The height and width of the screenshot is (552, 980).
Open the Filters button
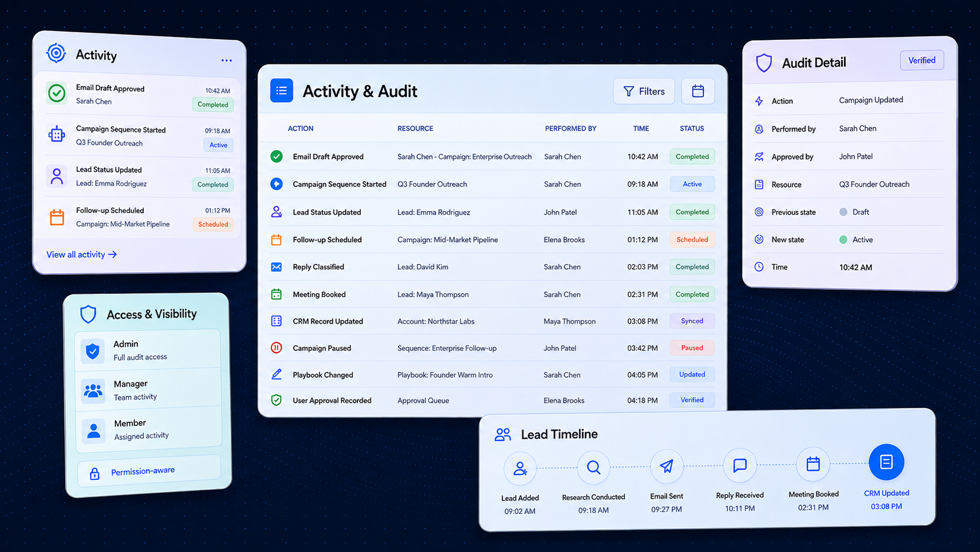pos(644,91)
